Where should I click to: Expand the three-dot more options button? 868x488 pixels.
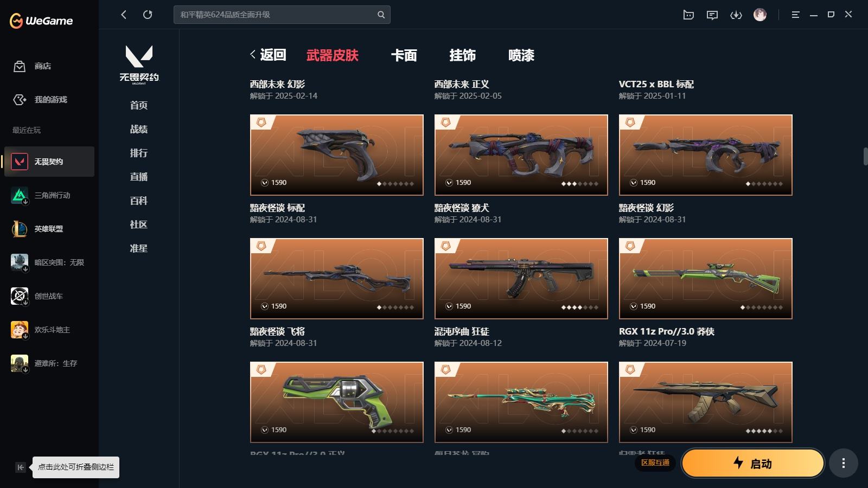tap(843, 463)
